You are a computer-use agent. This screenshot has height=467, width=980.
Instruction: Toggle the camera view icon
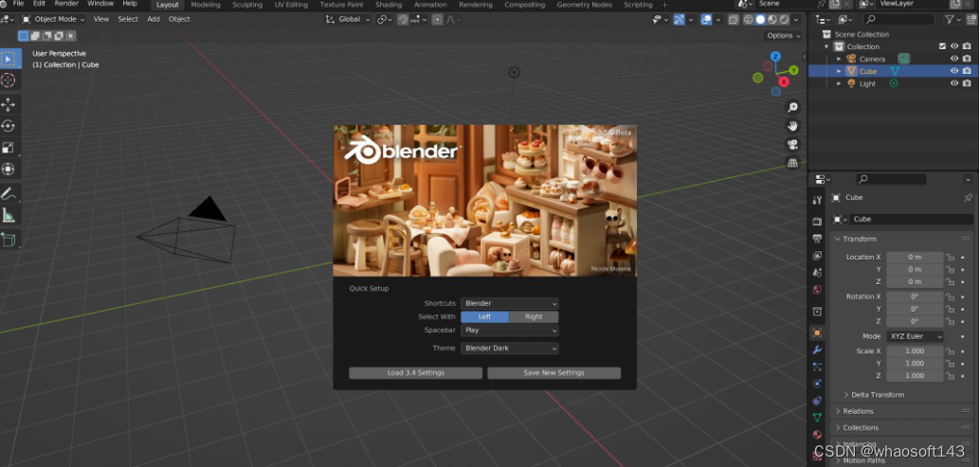coord(792,145)
